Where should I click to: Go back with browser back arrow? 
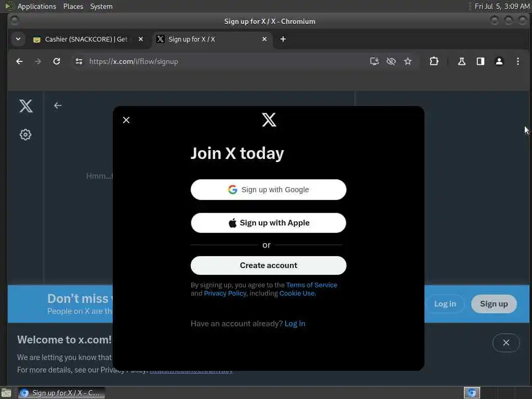coord(19,61)
